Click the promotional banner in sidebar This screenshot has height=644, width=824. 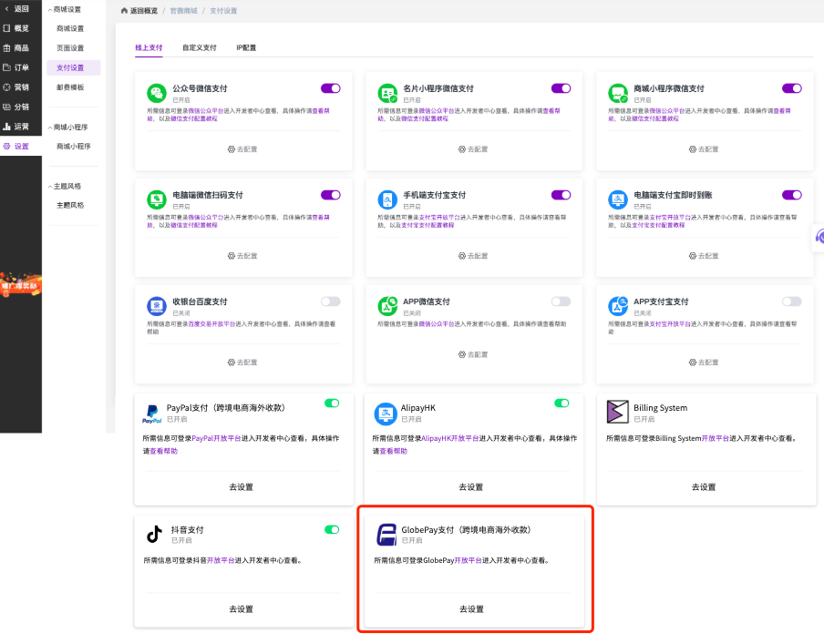tap(20, 285)
